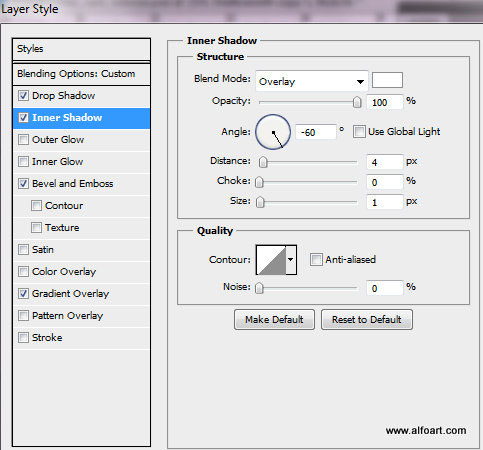This screenshot has height=450, width=483.
Task: Disable the Gradient Overlay checkbox
Action: (x=23, y=294)
